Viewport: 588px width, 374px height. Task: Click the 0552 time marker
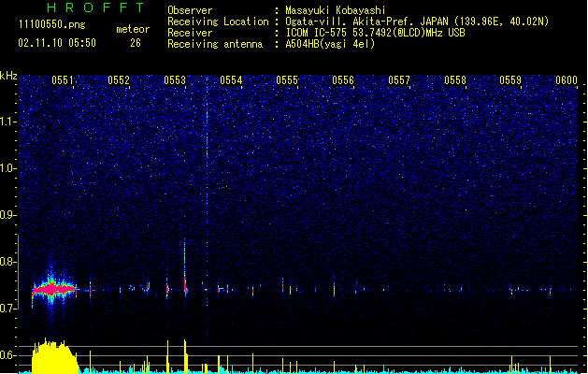tap(119, 80)
